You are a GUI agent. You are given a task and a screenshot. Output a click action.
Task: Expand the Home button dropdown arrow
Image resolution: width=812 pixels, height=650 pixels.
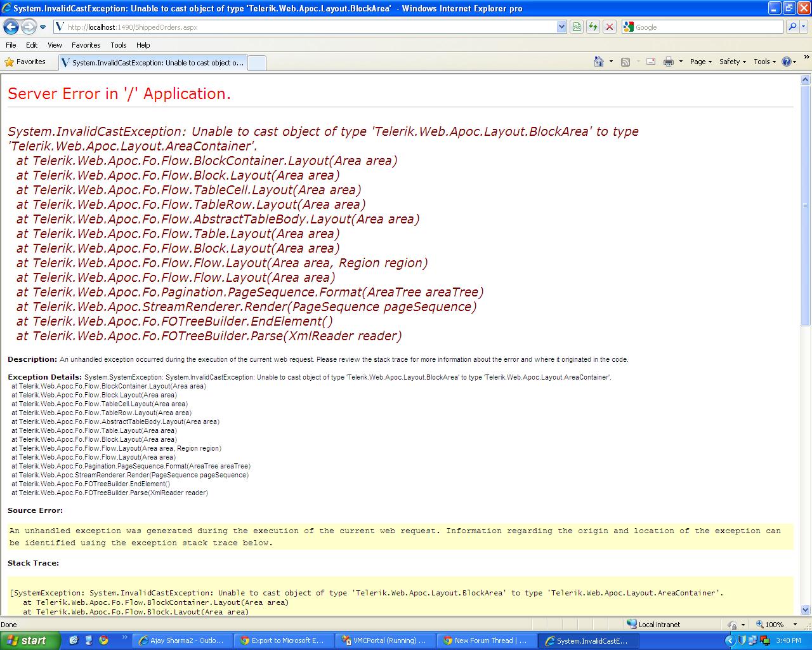611,62
